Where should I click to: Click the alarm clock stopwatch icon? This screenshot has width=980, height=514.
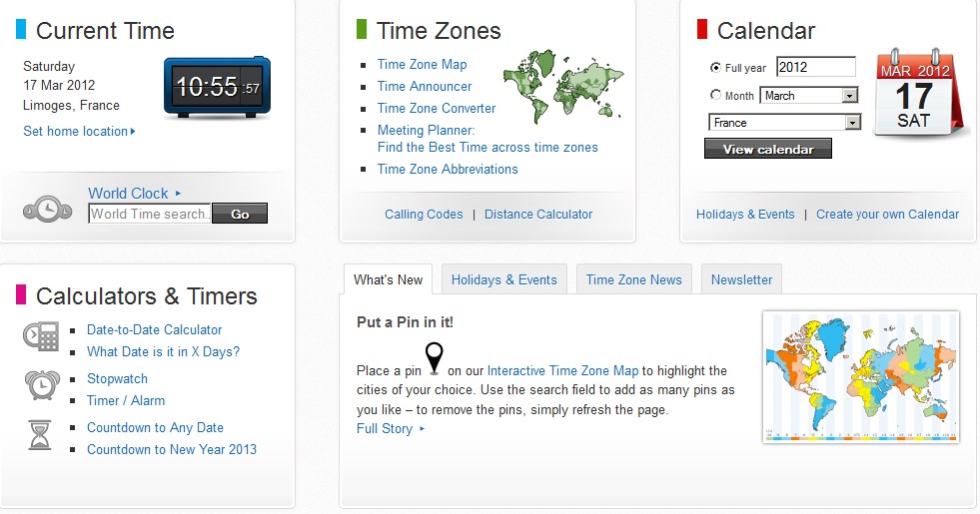41,384
